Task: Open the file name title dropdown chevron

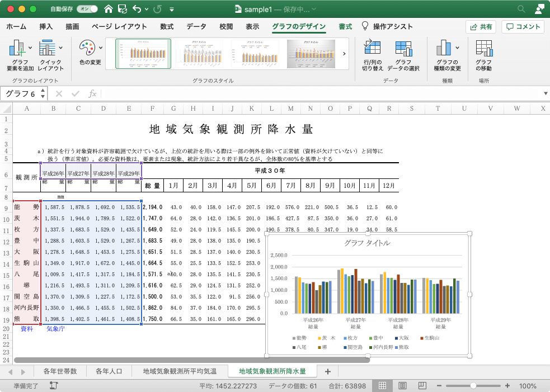Action: (314, 9)
